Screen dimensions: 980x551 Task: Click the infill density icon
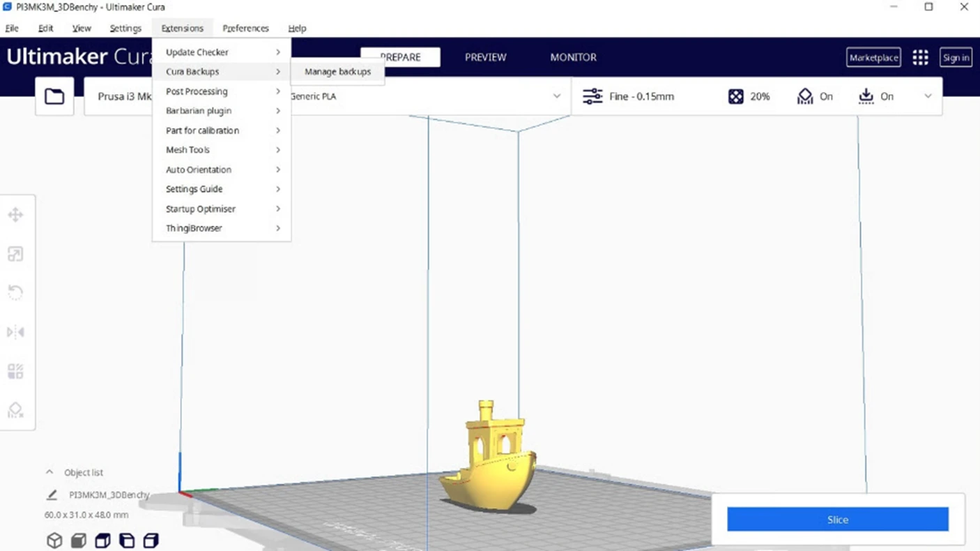click(x=736, y=96)
